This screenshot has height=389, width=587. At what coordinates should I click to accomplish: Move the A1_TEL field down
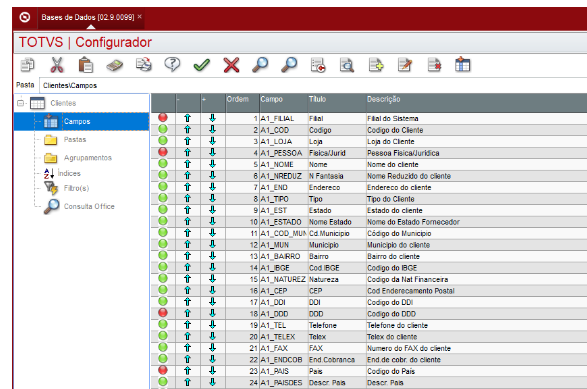pos(213,325)
